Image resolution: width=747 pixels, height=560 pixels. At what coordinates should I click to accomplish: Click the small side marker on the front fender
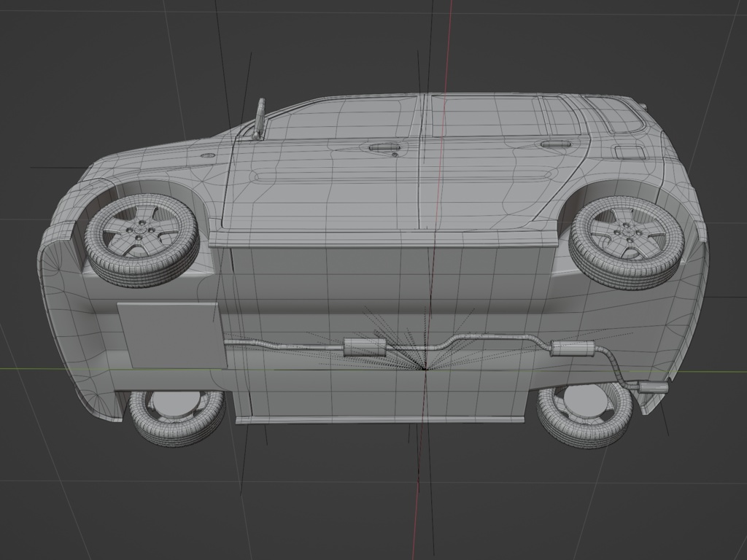[207, 155]
